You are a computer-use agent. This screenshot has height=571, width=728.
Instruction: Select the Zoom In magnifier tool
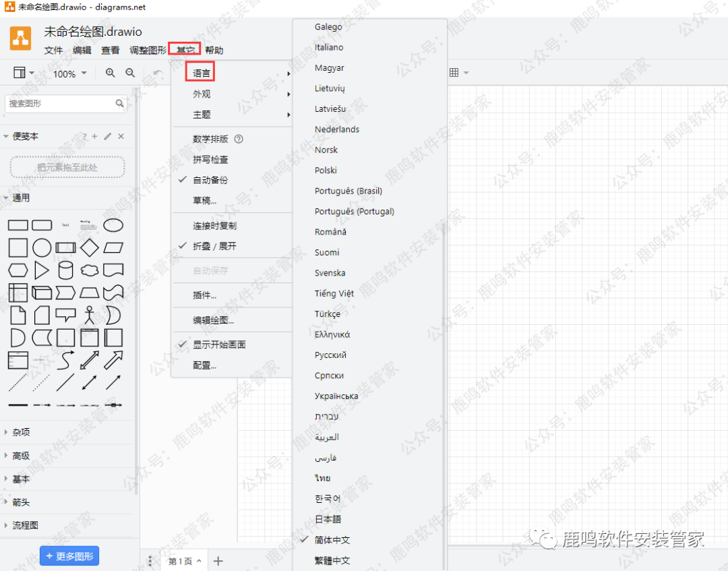110,73
